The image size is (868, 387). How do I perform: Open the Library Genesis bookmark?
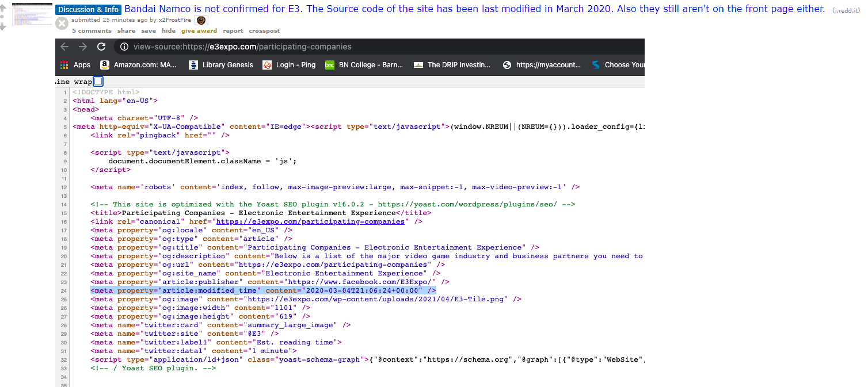[221, 65]
